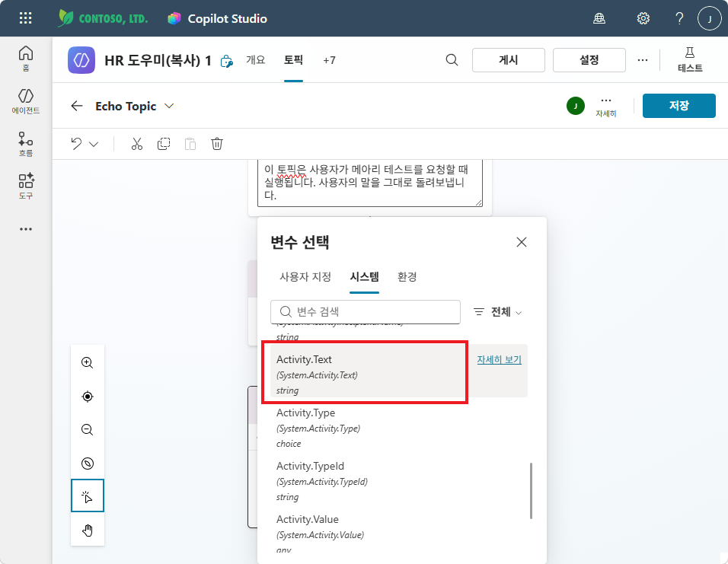Reset canvas view to center
This screenshot has height=564, width=728.
pyautogui.click(x=88, y=397)
